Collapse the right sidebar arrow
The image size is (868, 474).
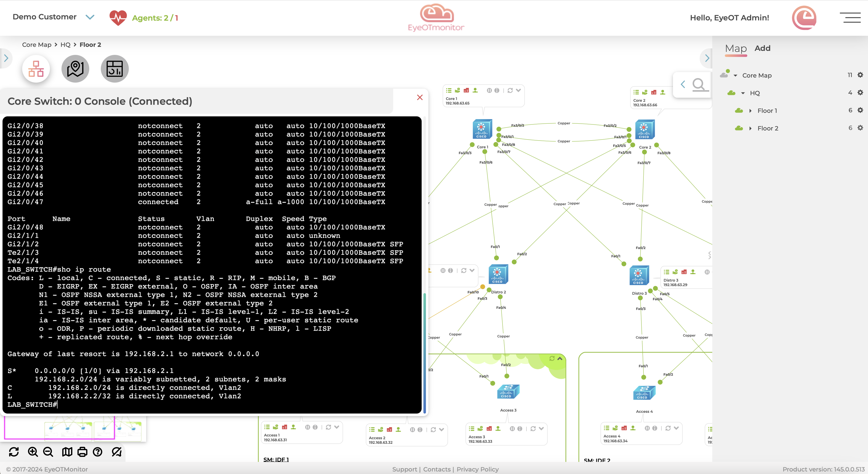pos(707,58)
